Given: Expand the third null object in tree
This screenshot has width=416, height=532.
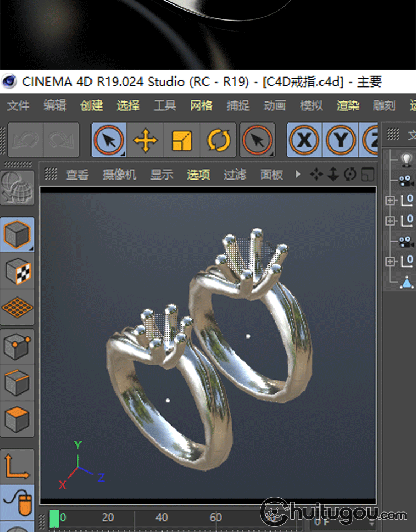Looking at the screenshot, I should pos(390,261).
